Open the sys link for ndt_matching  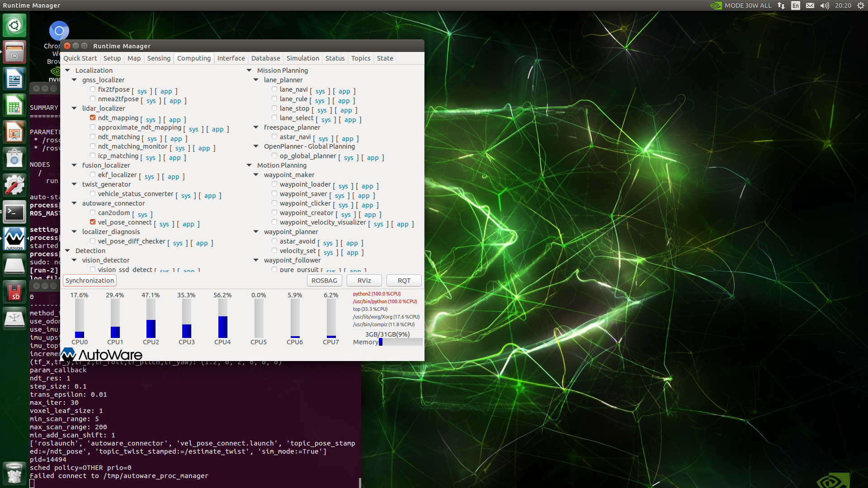click(152, 139)
